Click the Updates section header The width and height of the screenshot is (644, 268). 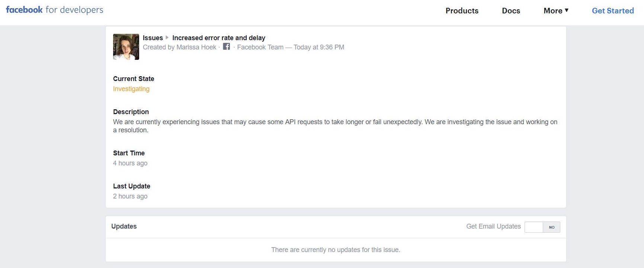(x=124, y=226)
